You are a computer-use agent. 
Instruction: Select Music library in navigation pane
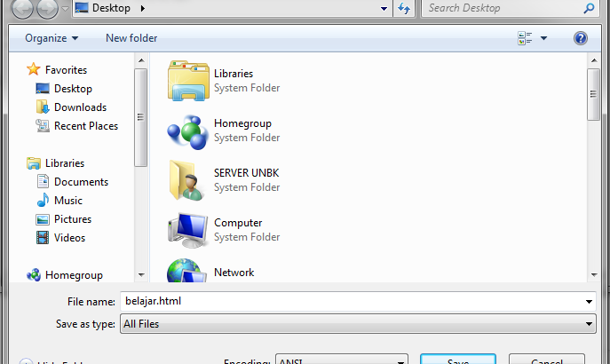68,201
